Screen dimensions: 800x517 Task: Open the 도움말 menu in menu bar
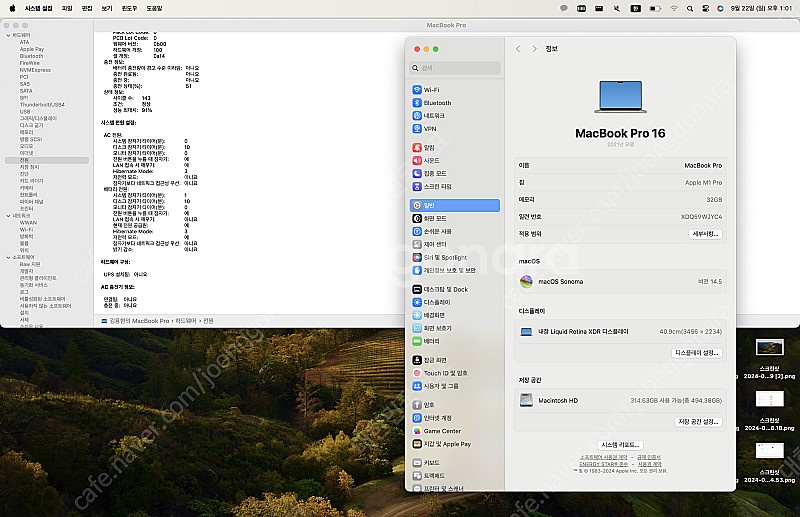tap(154, 8)
